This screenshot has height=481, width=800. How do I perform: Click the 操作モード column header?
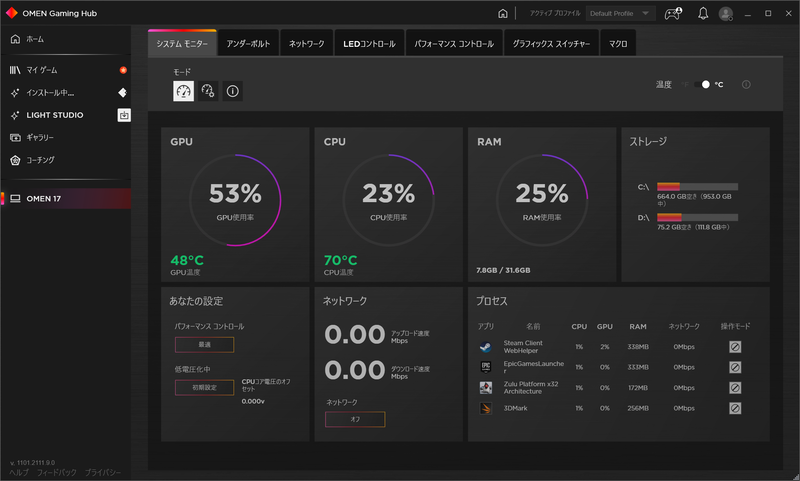tap(735, 326)
